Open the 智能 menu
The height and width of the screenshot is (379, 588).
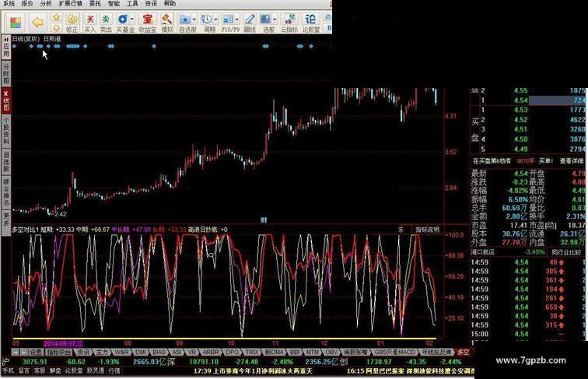pyautogui.click(x=114, y=3)
